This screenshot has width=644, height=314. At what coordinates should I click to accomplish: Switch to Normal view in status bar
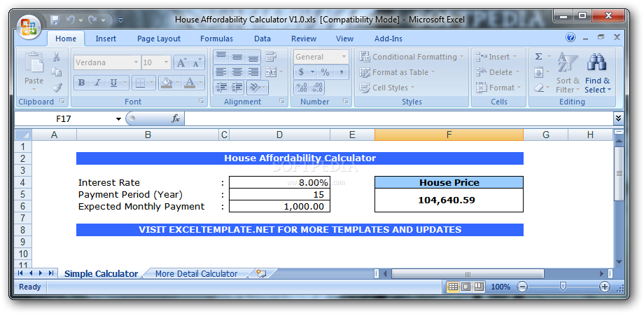(453, 287)
